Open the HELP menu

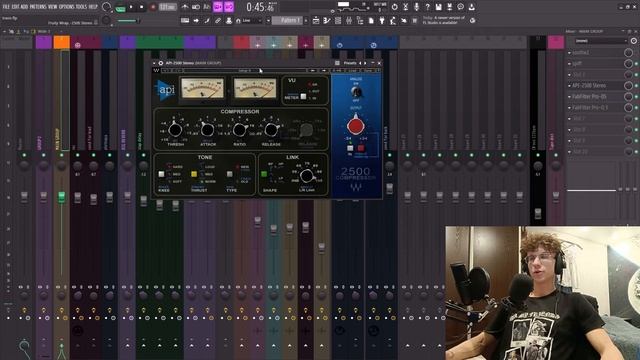(x=93, y=7)
